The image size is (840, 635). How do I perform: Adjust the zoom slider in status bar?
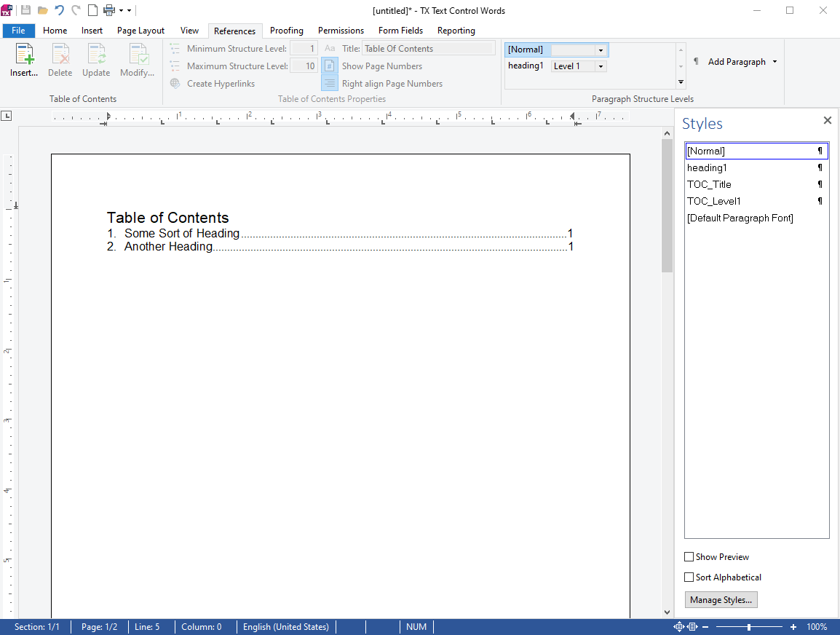(x=749, y=626)
